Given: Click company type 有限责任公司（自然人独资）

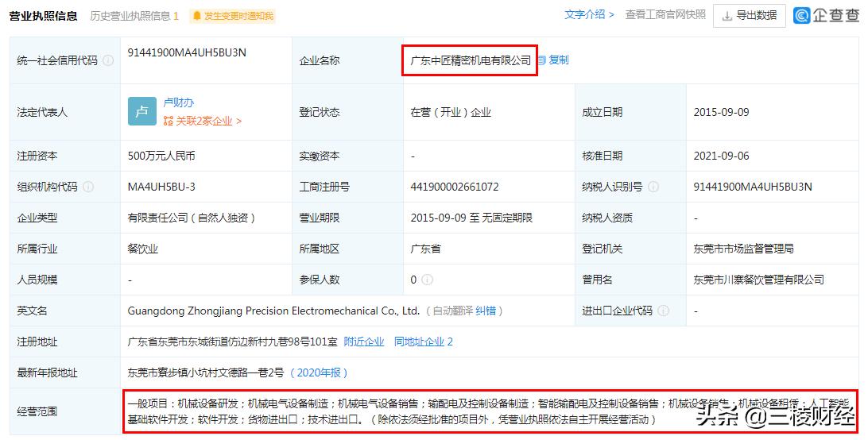Looking at the screenshot, I should point(192,218).
